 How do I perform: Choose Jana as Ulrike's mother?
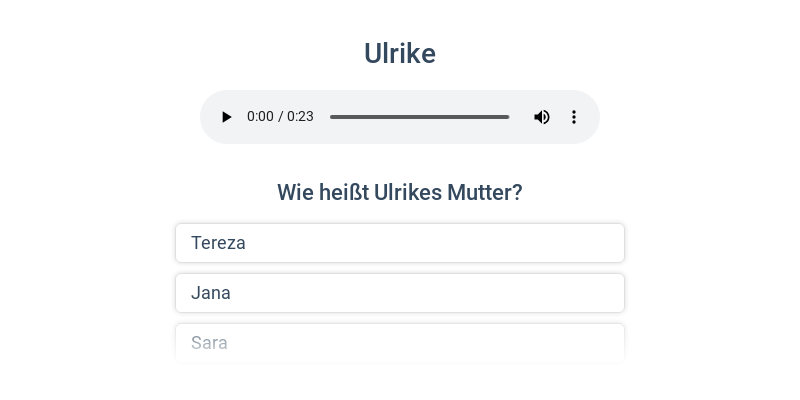400,293
